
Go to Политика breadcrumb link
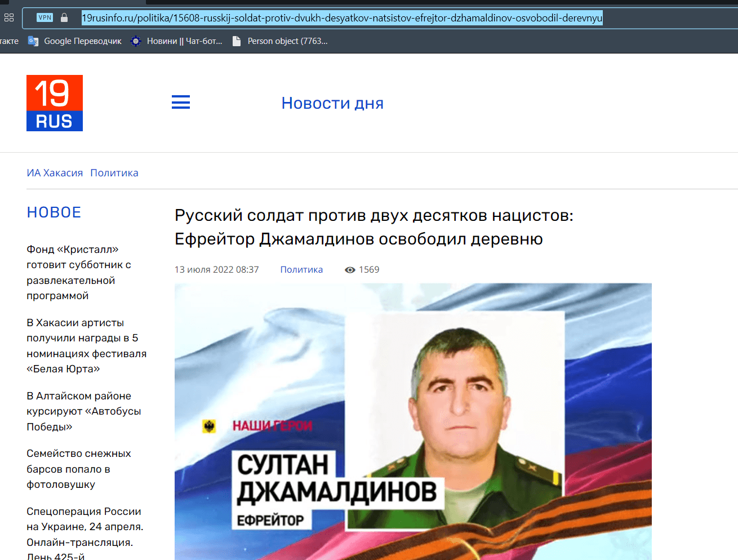tap(114, 173)
